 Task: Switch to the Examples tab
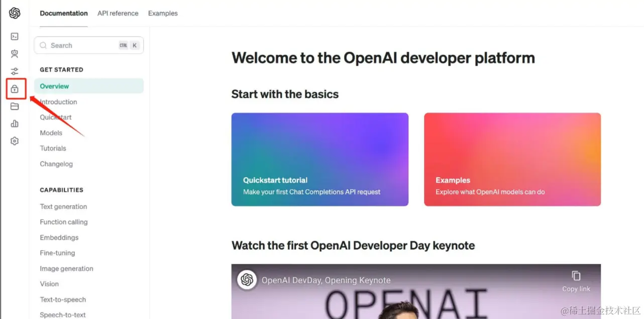(163, 13)
